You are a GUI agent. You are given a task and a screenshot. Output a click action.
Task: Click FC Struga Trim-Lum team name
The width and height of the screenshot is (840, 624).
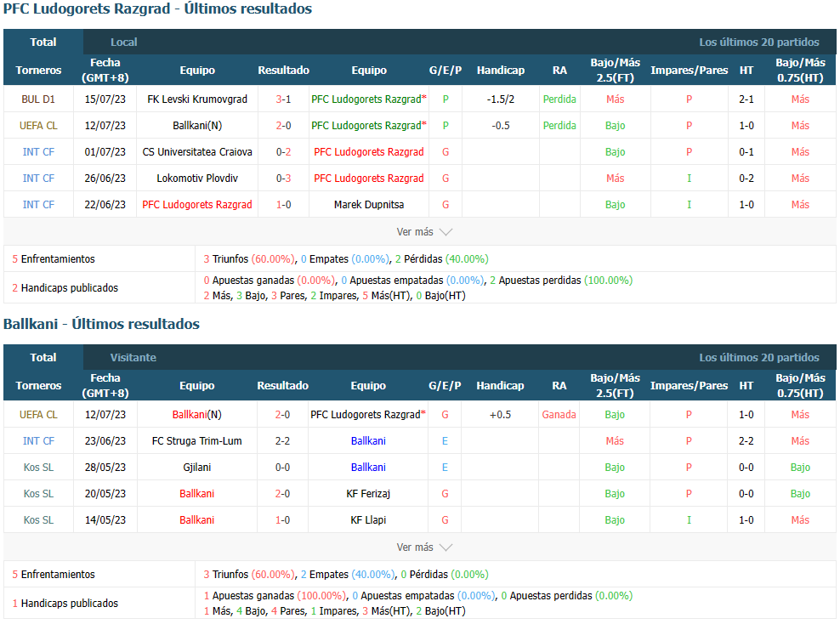196,441
